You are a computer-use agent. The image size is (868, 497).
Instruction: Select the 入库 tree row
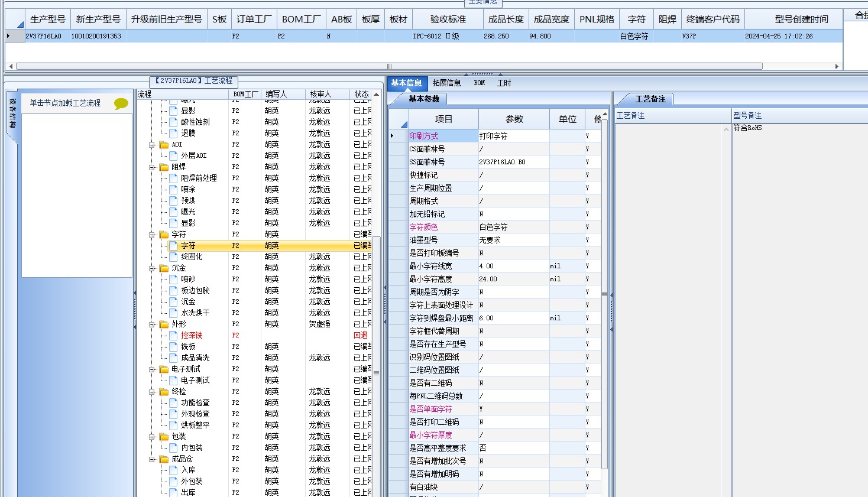click(254, 470)
